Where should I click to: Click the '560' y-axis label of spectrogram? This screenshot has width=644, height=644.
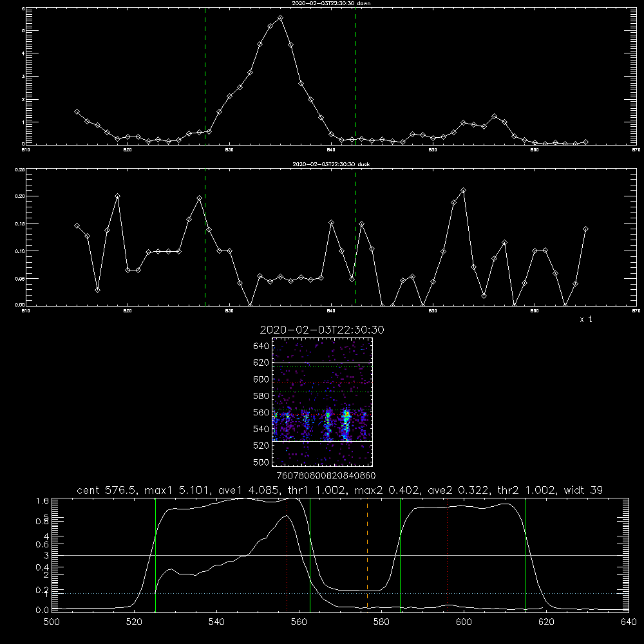261,412
